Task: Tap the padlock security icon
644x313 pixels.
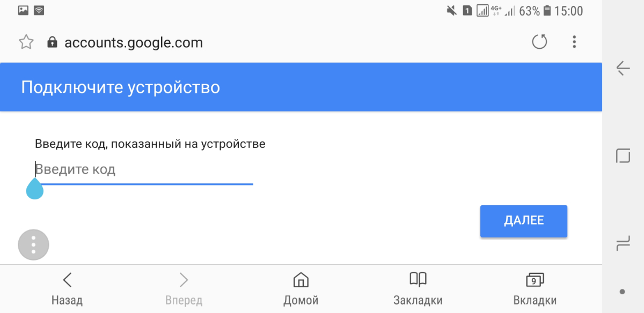Action: (x=52, y=42)
